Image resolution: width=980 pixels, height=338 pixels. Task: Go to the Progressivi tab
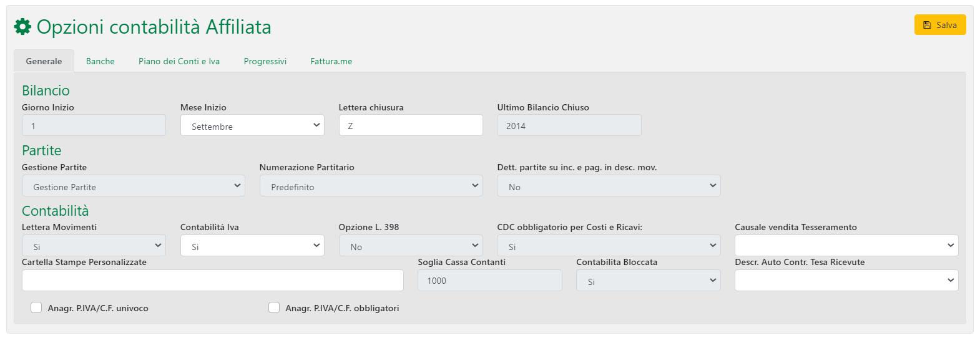265,61
